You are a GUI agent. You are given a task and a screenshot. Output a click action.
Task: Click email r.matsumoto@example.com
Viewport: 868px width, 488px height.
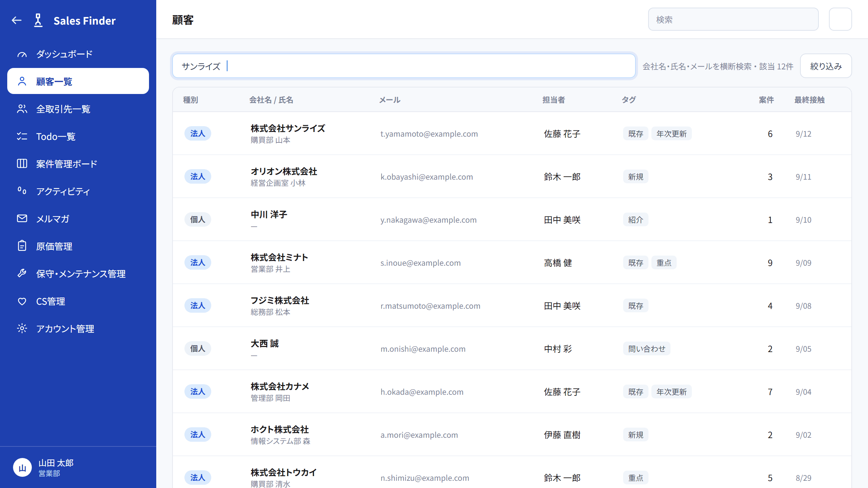430,306
